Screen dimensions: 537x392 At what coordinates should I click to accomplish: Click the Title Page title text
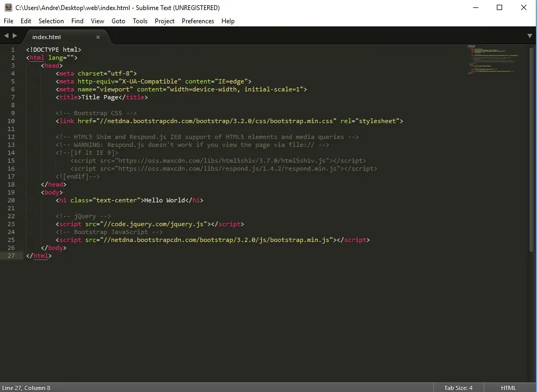coord(100,97)
